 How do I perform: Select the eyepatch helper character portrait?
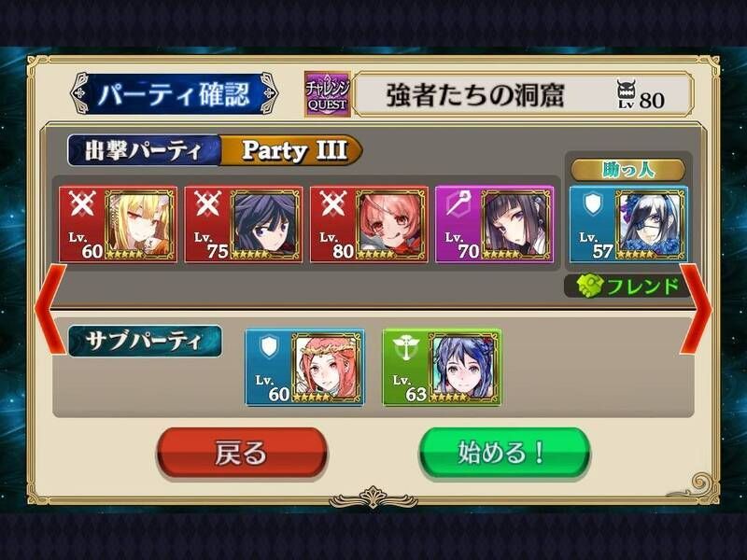[x=650, y=224]
